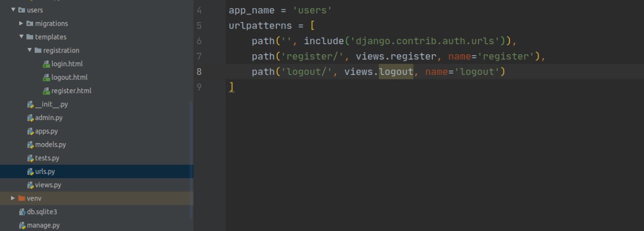
Task: Click views.register in the code
Action: point(396,56)
